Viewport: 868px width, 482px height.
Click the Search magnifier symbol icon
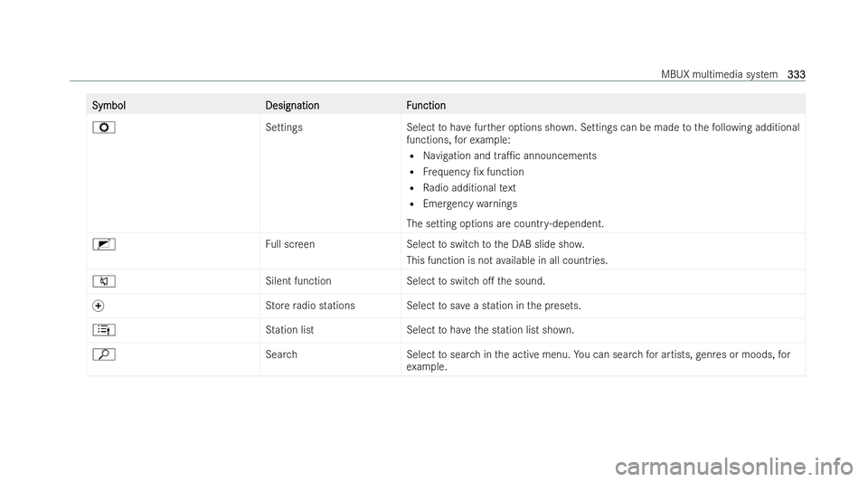click(x=104, y=354)
